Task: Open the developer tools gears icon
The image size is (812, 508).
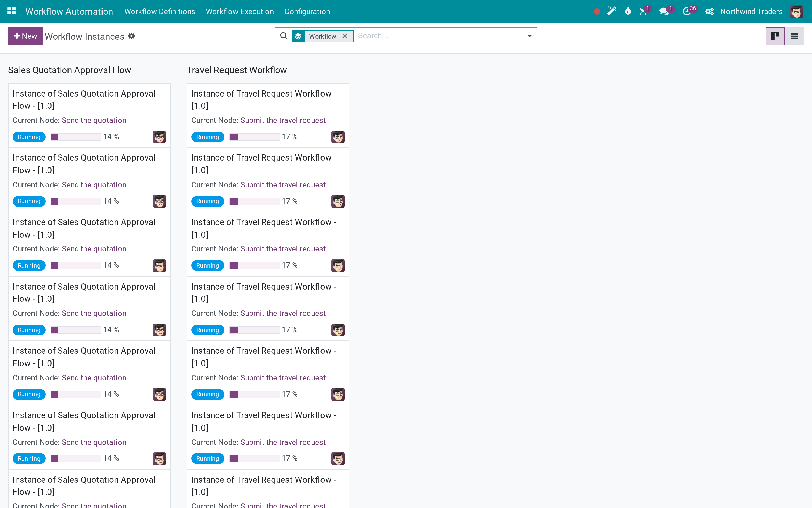Action: tap(709, 11)
